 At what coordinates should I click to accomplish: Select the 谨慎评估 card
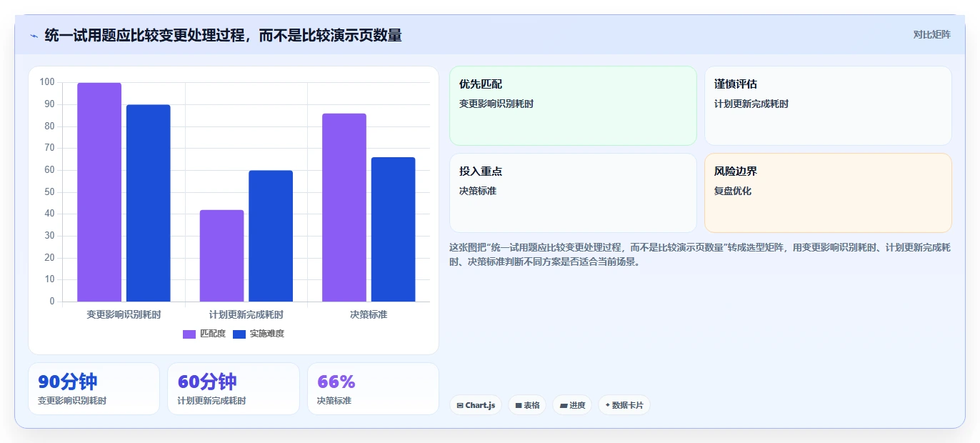click(x=828, y=106)
